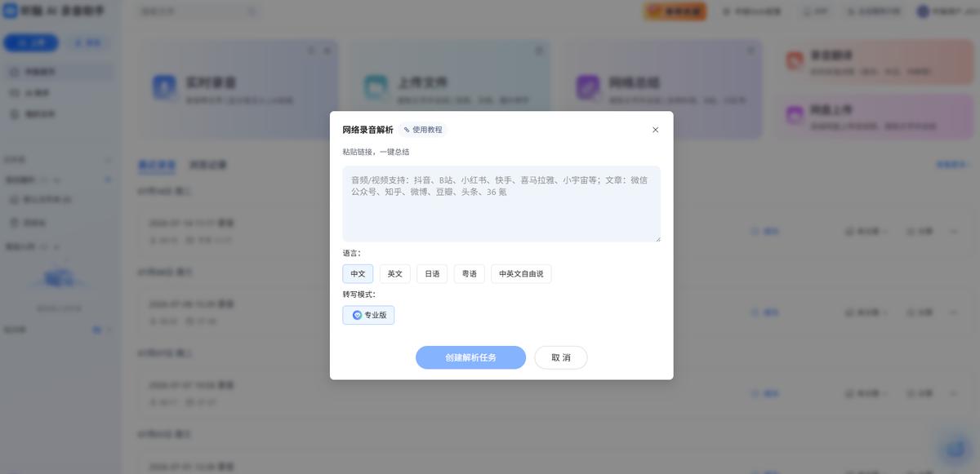Select 专业版 transcription mode
Screen dimensions: 980x474
368,315
